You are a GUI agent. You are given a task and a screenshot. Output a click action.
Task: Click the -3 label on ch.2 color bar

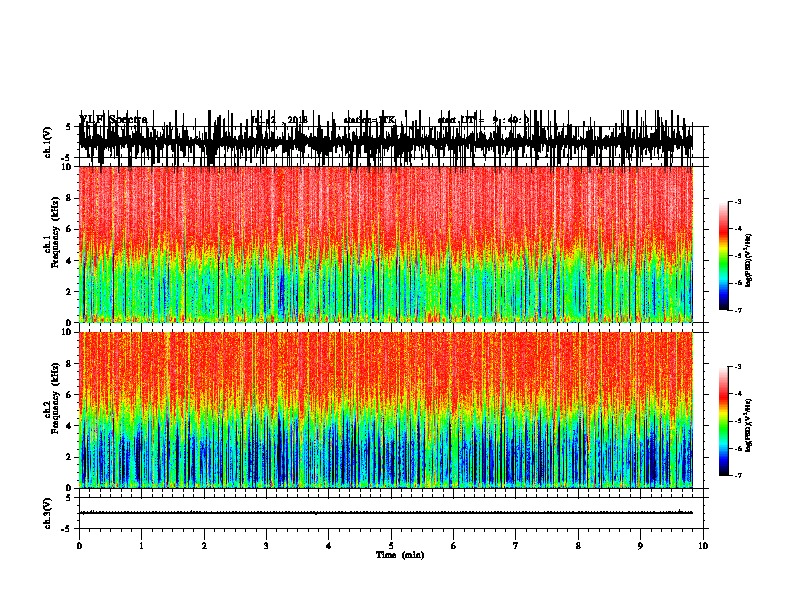738,367
